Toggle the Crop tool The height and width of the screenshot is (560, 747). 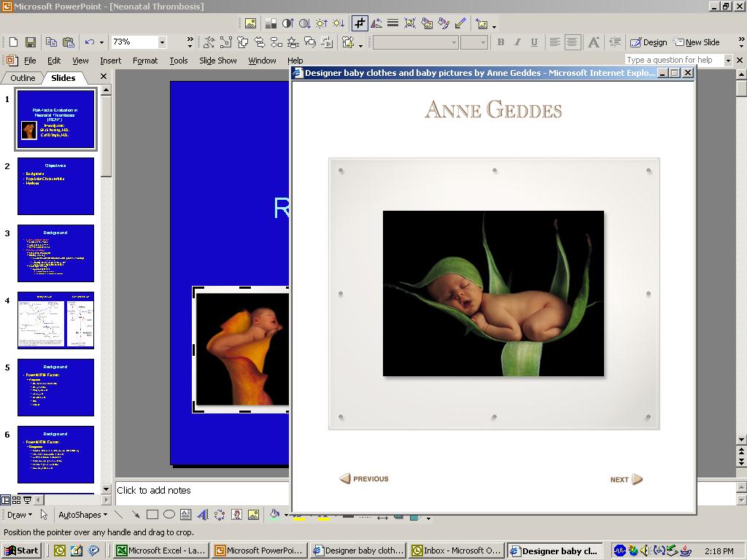point(360,23)
